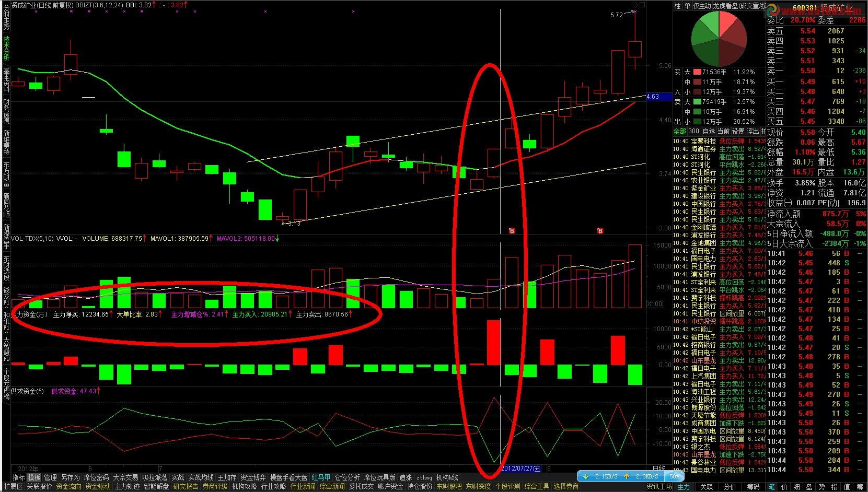Open the 席位玩具版 tab
The height and width of the screenshot is (492, 868).
(379, 477)
